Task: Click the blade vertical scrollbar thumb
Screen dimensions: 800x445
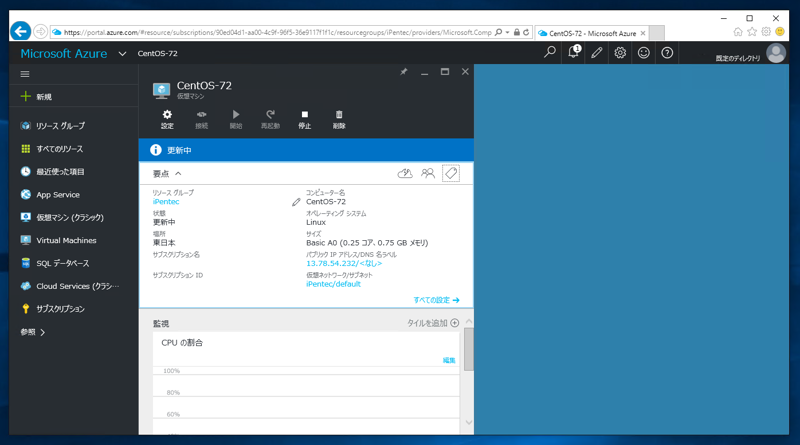Action: (x=468, y=349)
